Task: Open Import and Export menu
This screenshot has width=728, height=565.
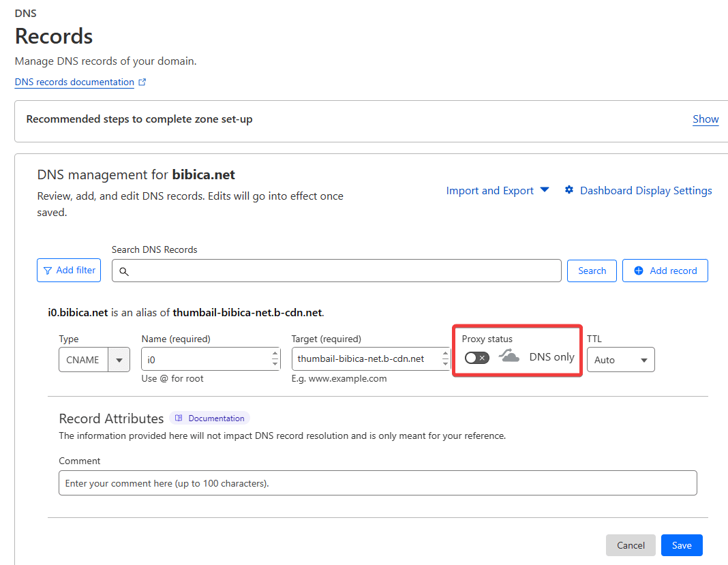Action: pos(498,190)
